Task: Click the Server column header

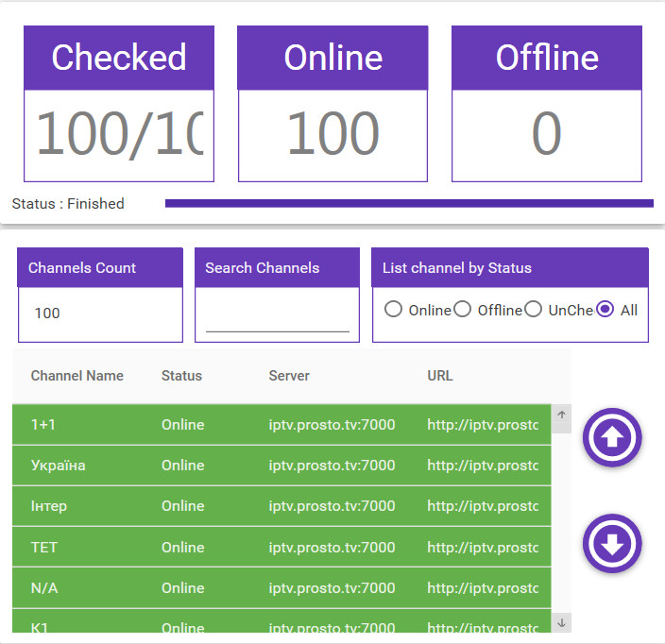Action: (289, 376)
